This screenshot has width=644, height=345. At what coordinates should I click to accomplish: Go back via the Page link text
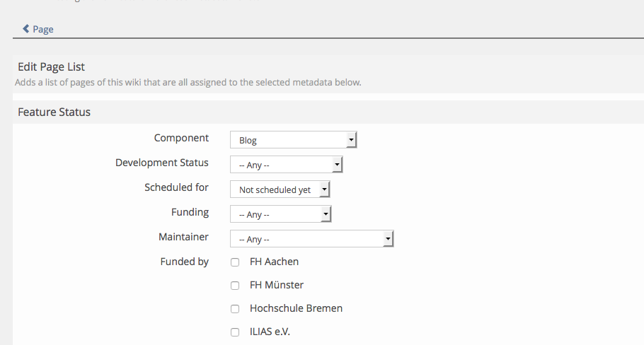[x=42, y=29]
